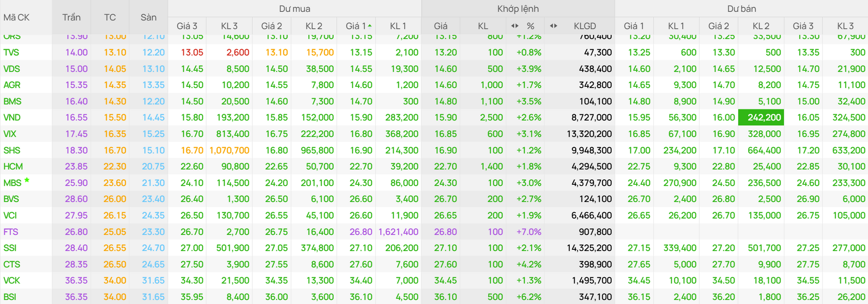Click the VCK total volume 1,495,700
868x304 pixels.
[592, 281]
